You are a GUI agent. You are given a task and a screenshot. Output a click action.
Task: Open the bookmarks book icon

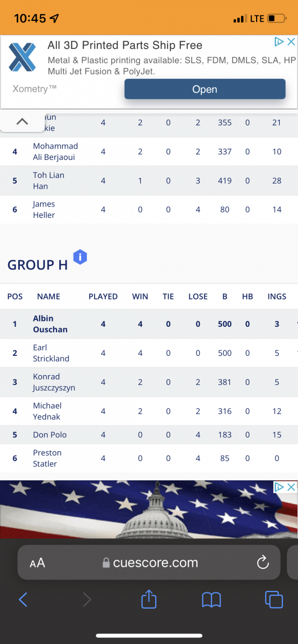point(212,599)
